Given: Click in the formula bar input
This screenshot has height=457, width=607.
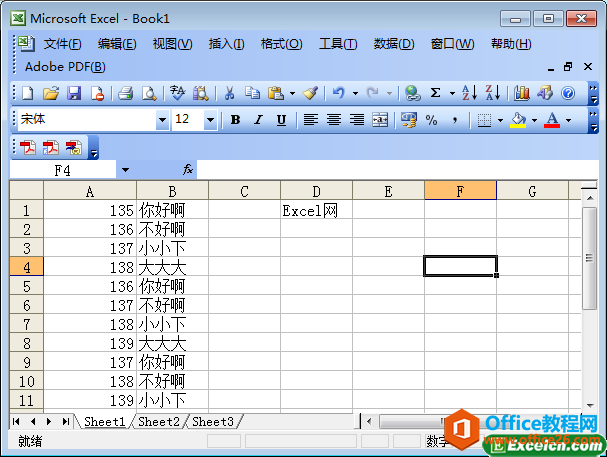Looking at the screenshot, I should coord(397,170).
